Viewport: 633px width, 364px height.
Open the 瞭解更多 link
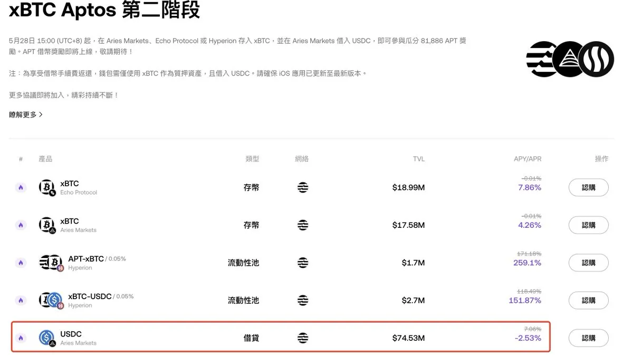pyautogui.click(x=26, y=114)
